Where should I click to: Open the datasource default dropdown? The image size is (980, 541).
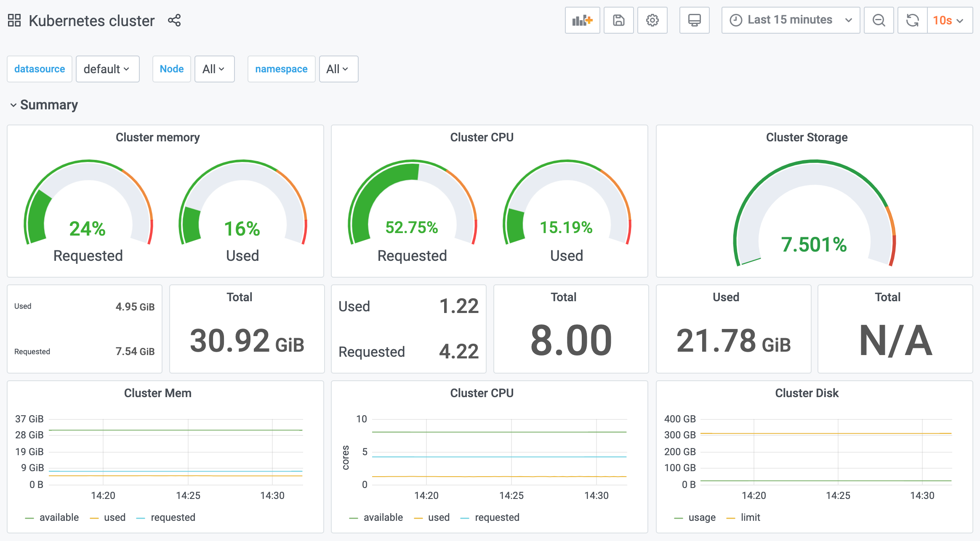point(107,69)
